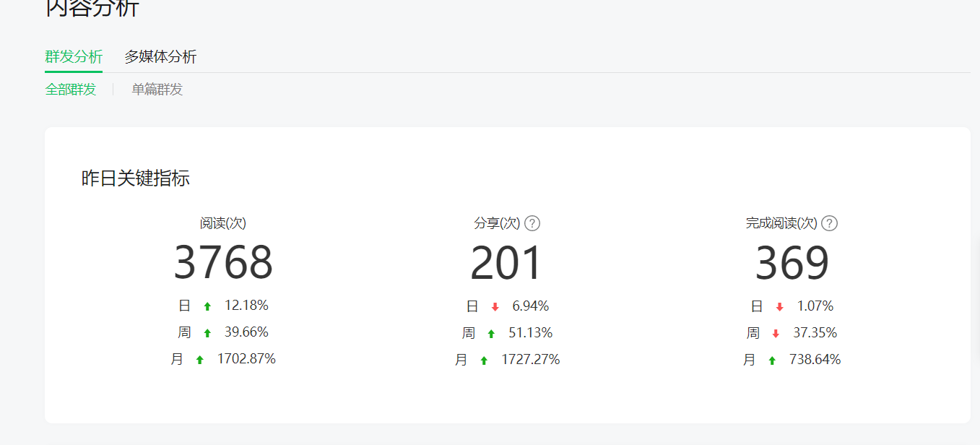Screen dimensions: 980x445
Task: Click the red down arrow for 完成阅读 daily change
Action: pyautogui.click(x=779, y=307)
